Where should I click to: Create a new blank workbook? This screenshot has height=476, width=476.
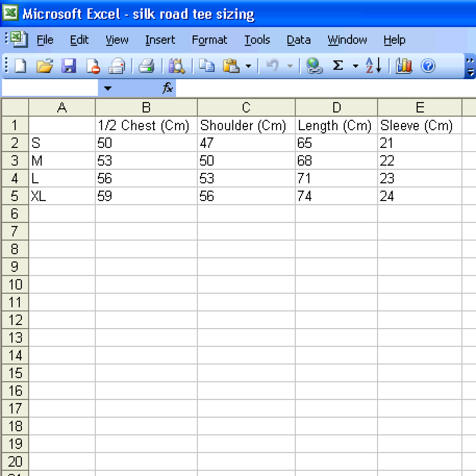(x=20, y=66)
